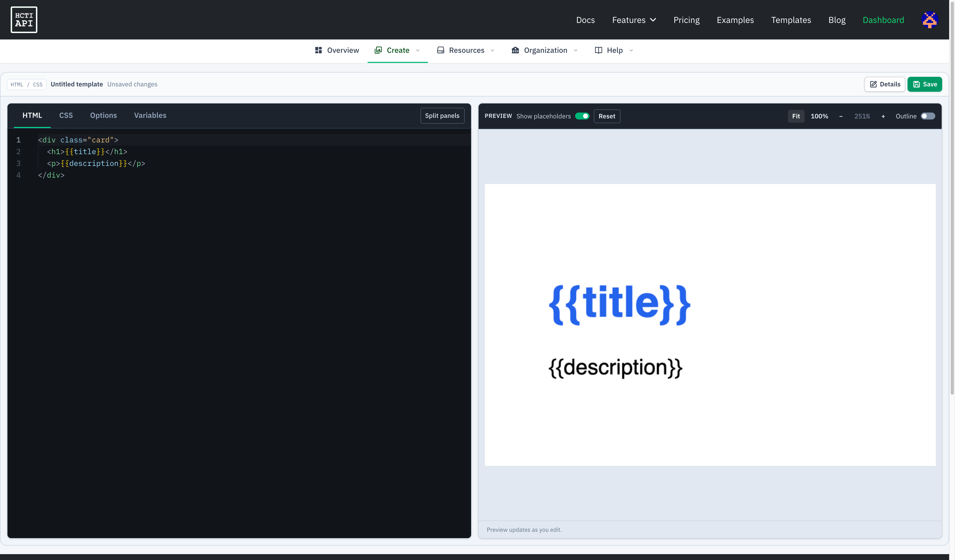Switch to the HTML tab

32,115
